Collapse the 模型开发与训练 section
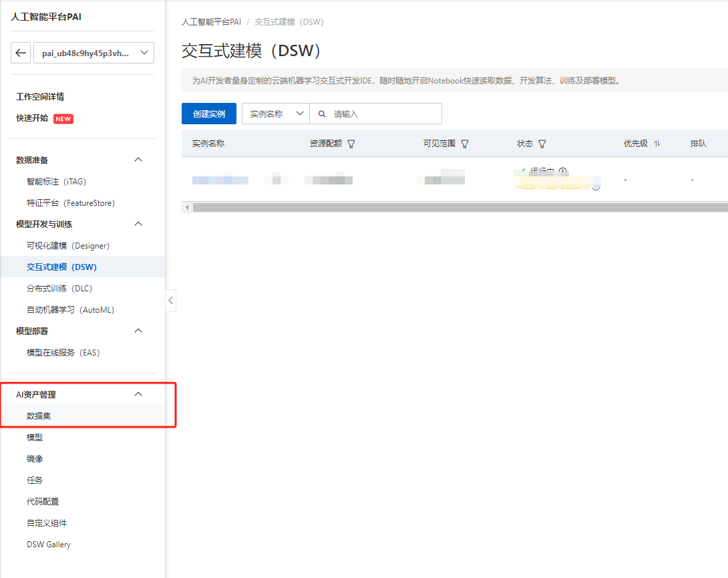728x578 pixels. (x=138, y=224)
